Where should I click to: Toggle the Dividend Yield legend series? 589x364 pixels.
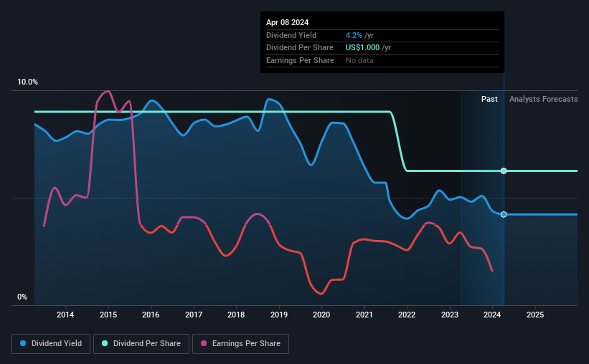click(51, 344)
